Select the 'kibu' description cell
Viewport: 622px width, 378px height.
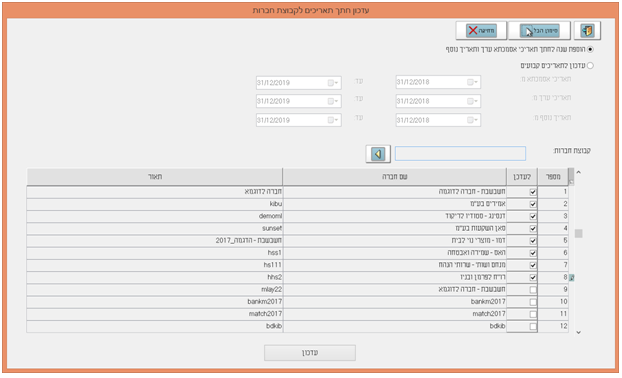155,204
